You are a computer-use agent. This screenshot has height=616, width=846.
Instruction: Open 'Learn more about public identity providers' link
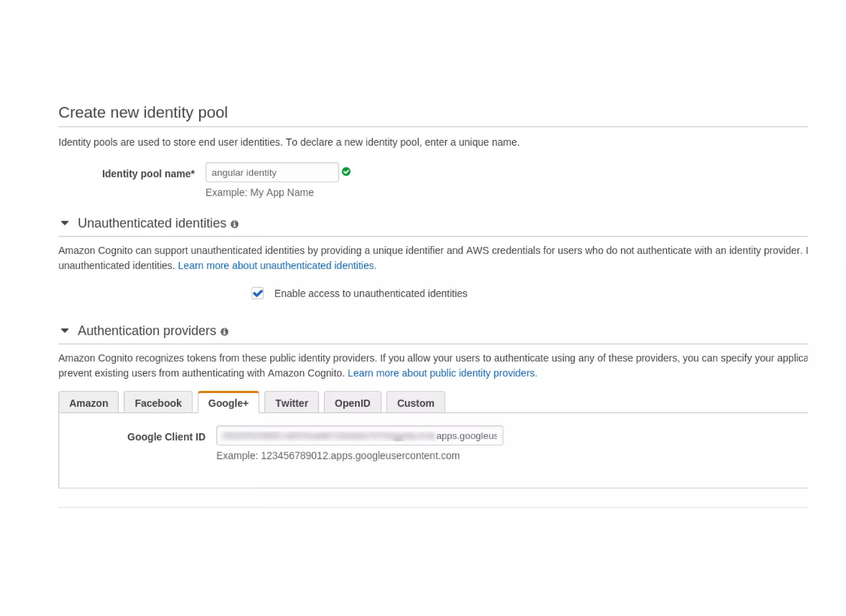(x=442, y=373)
